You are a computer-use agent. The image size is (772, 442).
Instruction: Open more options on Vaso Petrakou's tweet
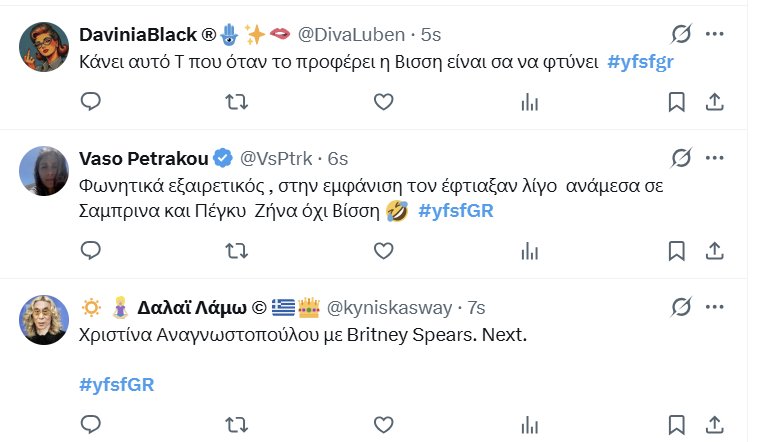tap(714, 158)
